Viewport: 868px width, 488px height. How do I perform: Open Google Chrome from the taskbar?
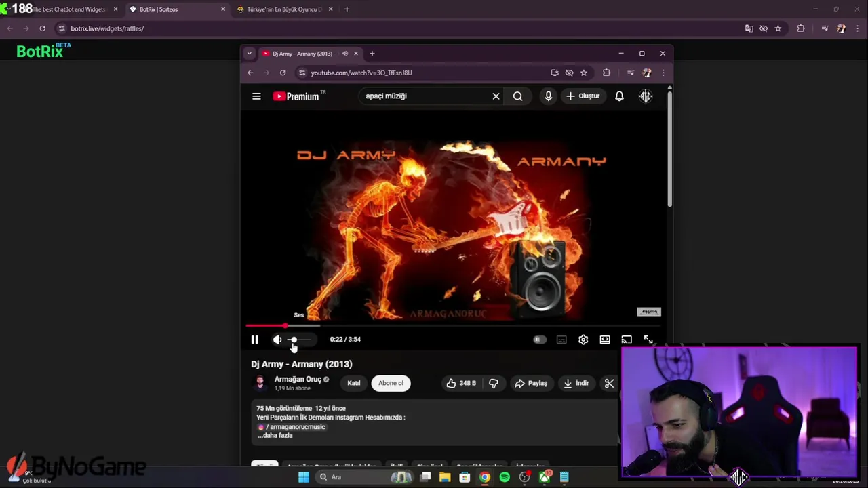pos(485,477)
